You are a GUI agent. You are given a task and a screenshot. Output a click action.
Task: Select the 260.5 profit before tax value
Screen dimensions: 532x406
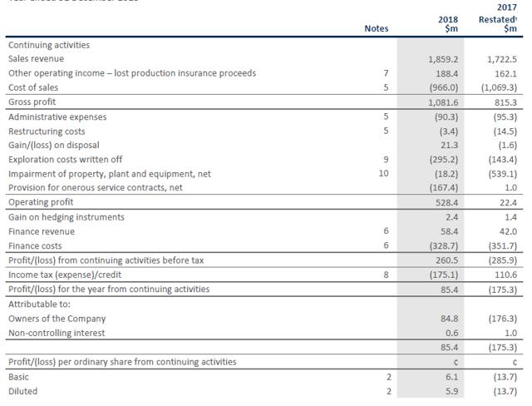447,260
